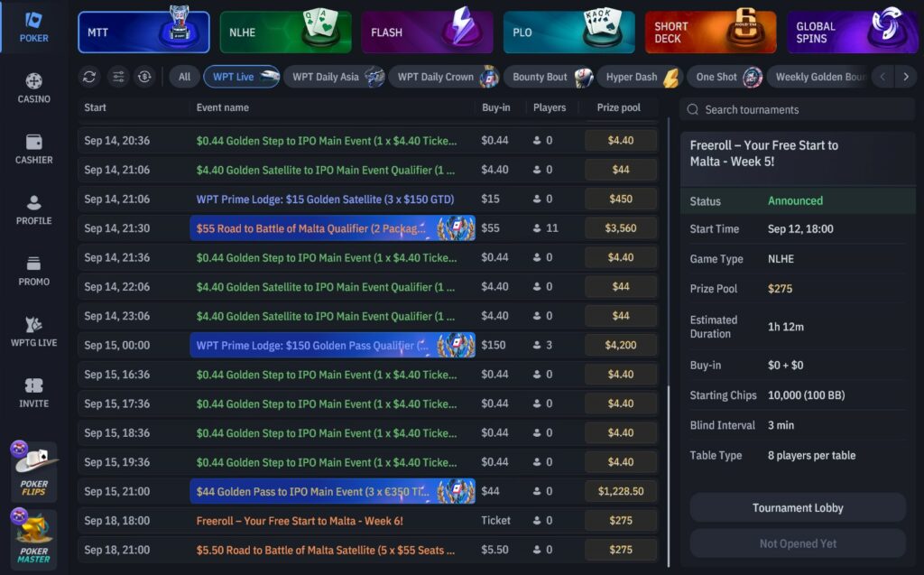Open WPTG Live from sidebar
This screenshot has width=924, height=575.
pyautogui.click(x=34, y=331)
